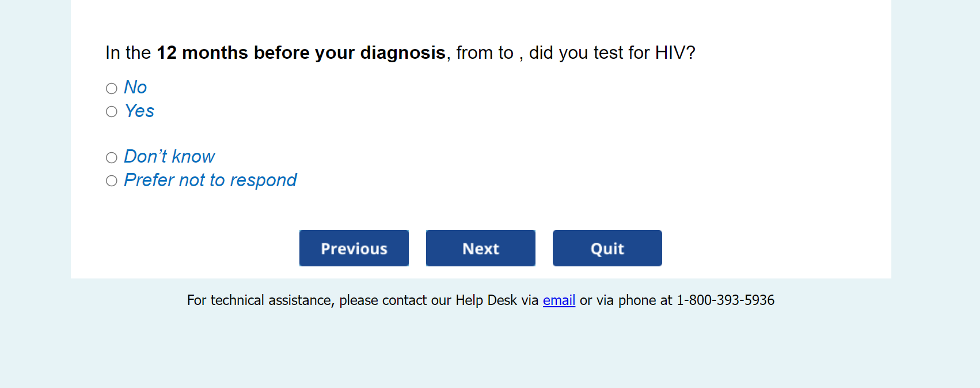Open the Help Desk email link
The width and height of the screenshot is (980, 388).
(x=559, y=300)
